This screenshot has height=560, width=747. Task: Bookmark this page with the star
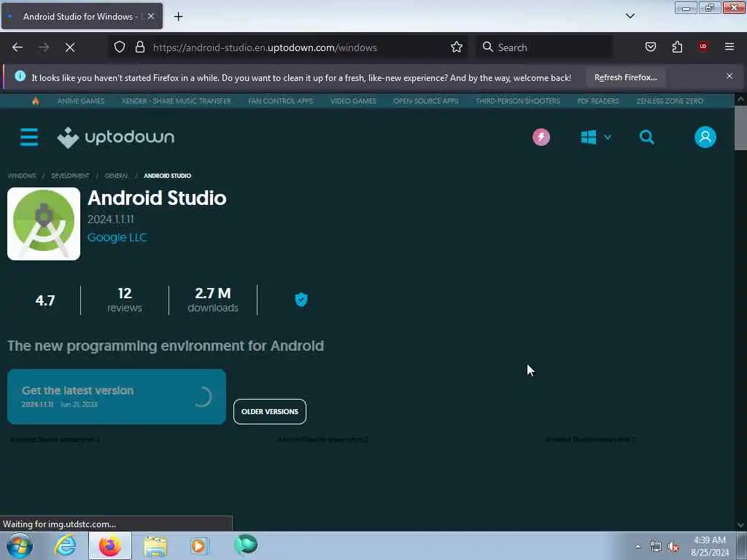pos(457,47)
